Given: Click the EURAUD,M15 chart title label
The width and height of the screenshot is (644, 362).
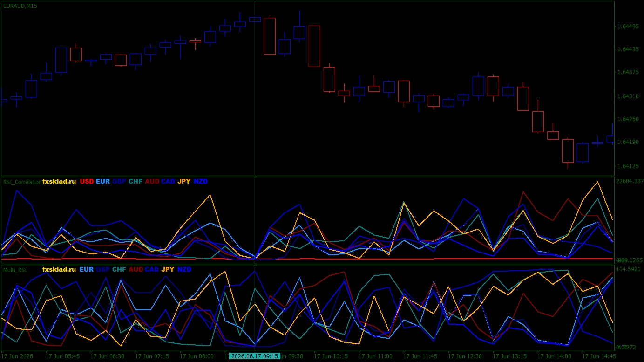Looking at the screenshot, I should click(20, 6).
